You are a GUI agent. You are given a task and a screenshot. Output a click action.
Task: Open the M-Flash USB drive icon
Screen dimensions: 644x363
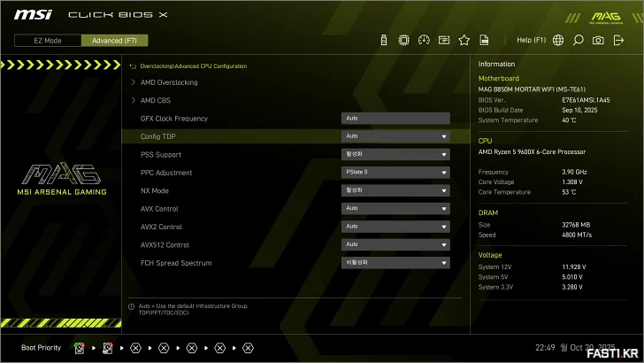[x=384, y=40]
